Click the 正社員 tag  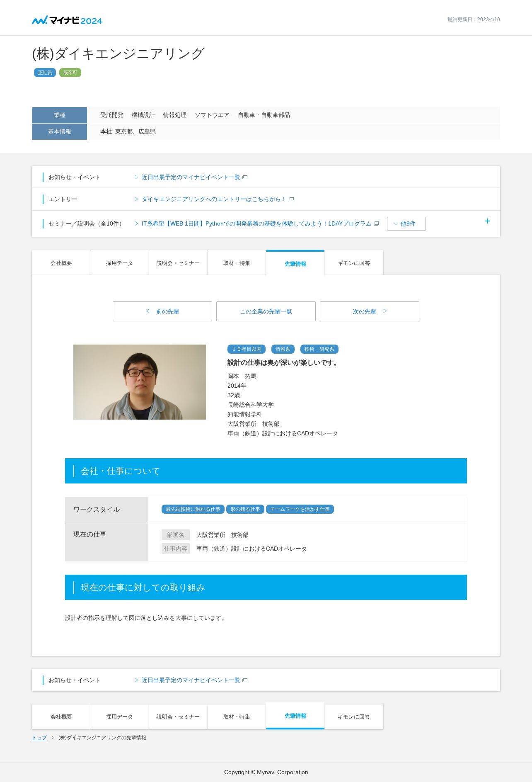coord(45,73)
